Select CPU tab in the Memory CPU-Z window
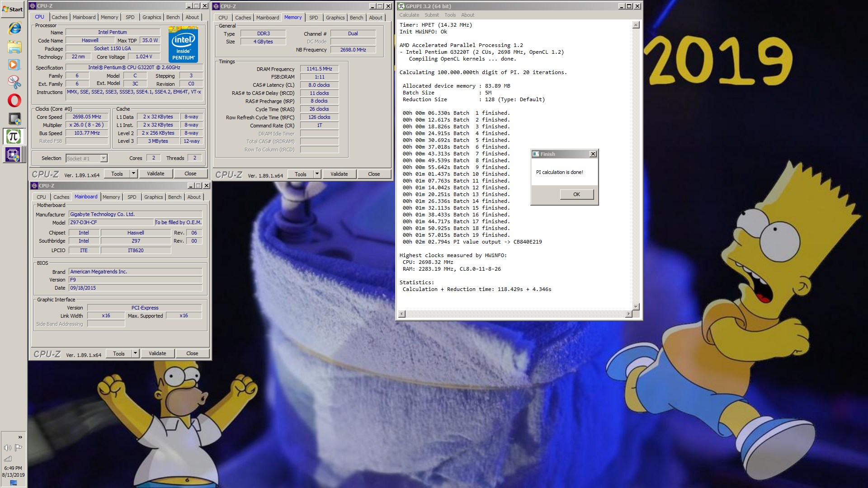 click(223, 18)
